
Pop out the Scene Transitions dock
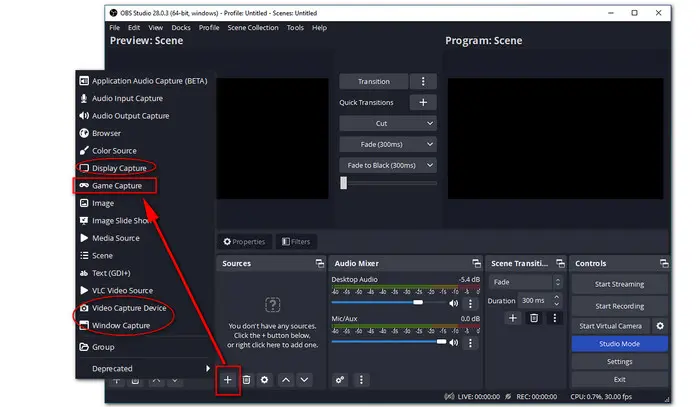560,263
